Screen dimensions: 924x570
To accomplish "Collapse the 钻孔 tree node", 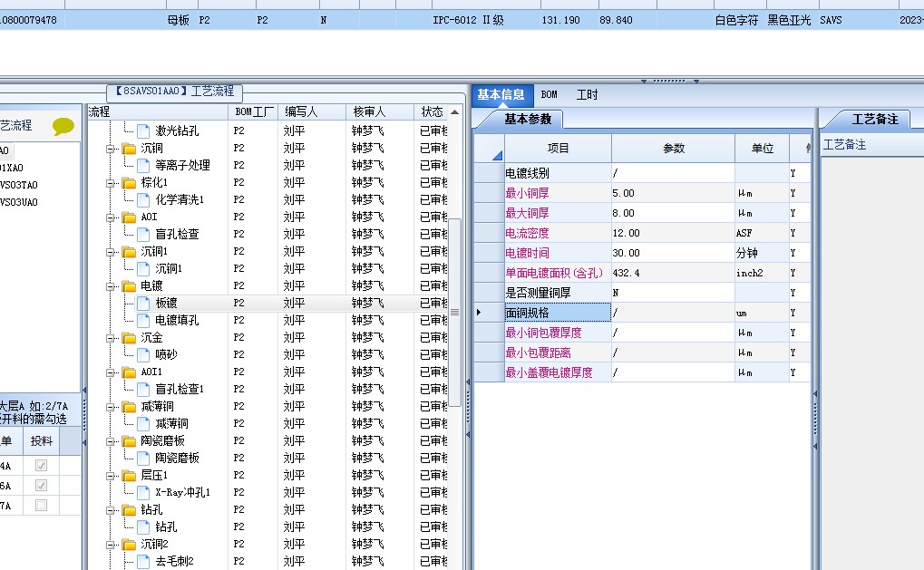I will 111,510.
